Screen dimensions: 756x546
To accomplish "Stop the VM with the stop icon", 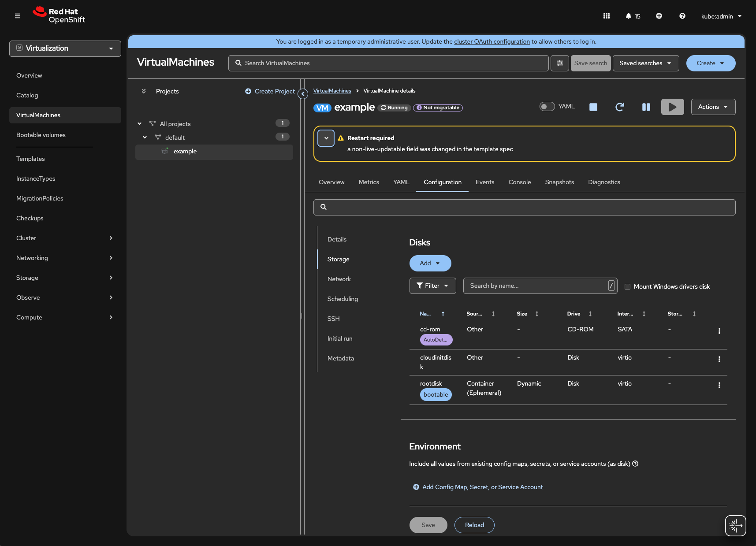I will pyautogui.click(x=593, y=107).
